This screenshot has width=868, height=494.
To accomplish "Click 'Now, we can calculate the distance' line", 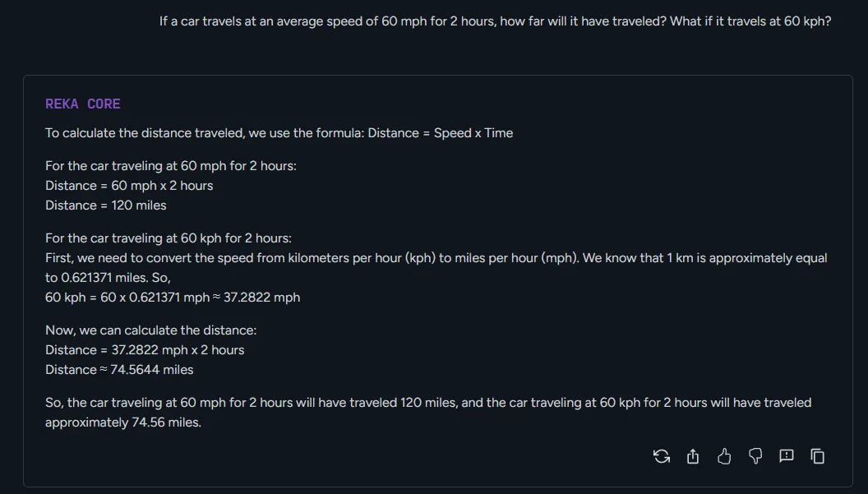I will 151,330.
